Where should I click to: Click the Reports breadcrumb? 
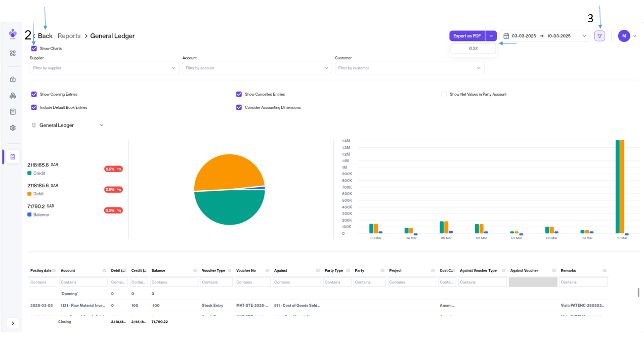coord(69,36)
